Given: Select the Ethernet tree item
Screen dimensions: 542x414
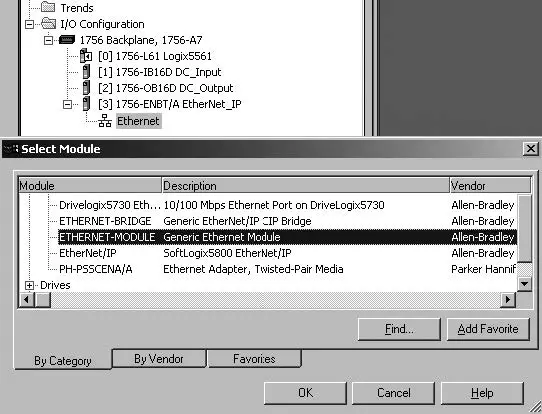Looking at the screenshot, I should point(138,121).
